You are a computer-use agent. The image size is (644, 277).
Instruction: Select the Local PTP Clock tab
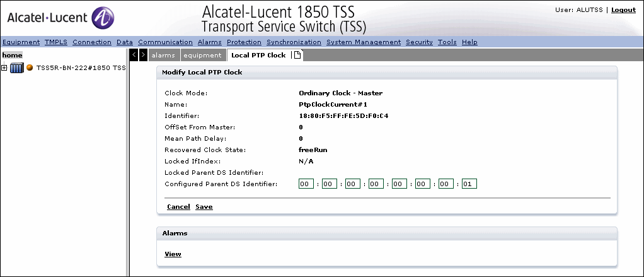(x=258, y=55)
